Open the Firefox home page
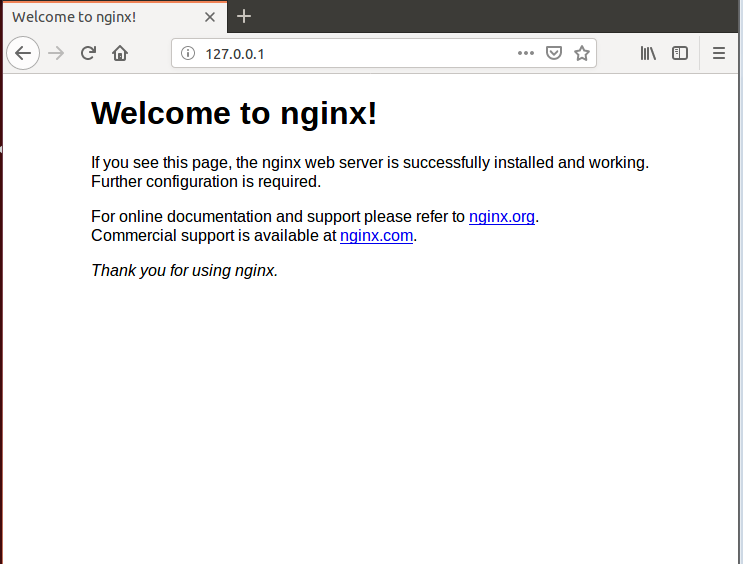The height and width of the screenshot is (564, 743). tap(120, 53)
